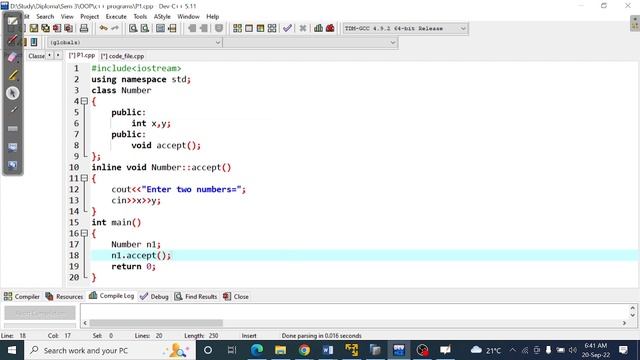Open the Compile Log bottom tab
This screenshot has height=360, width=640.
point(111,296)
